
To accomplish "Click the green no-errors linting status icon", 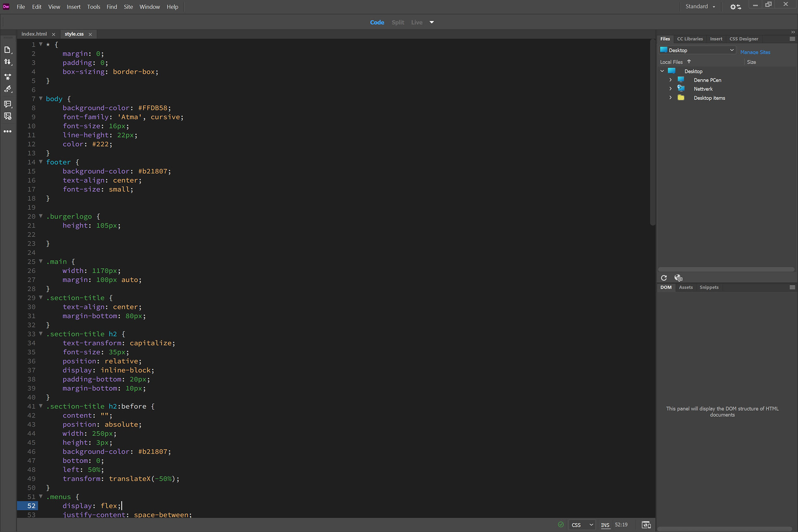I will (x=561, y=525).
